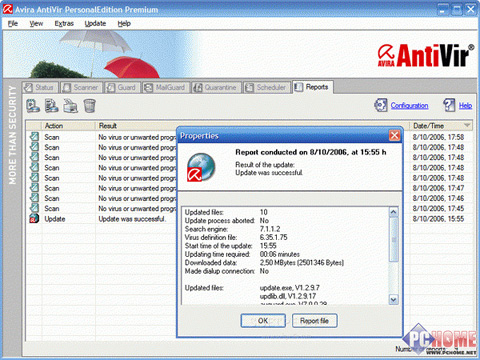This screenshot has width=480, height=360.
Task: Open the Report file button
Action: pos(315,321)
